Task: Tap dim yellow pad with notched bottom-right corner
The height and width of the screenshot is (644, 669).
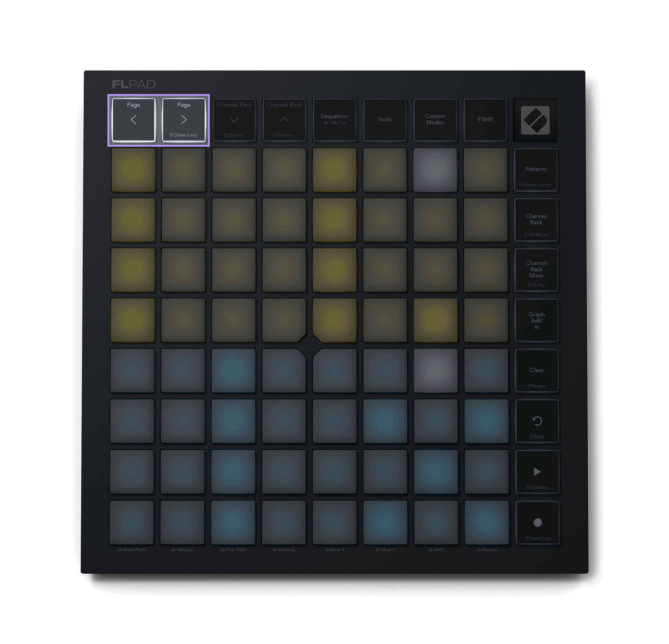Action: pyautogui.click(x=284, y=320)
